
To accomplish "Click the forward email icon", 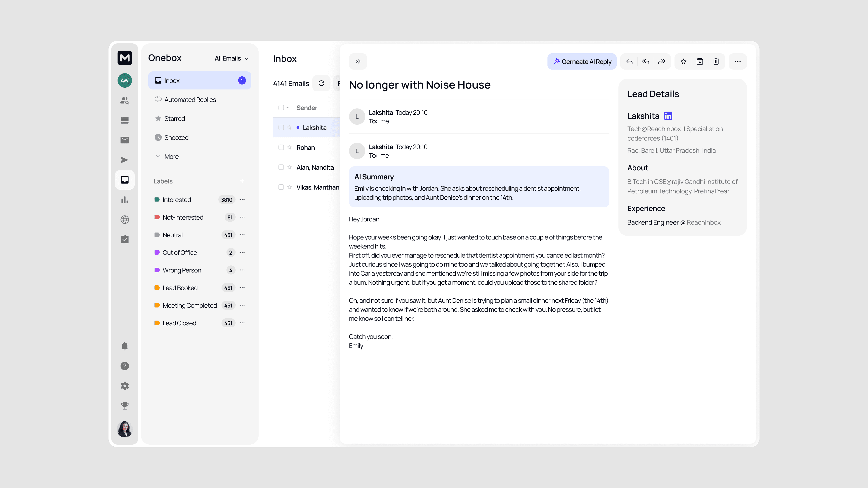I will click(x=661, y=61).
